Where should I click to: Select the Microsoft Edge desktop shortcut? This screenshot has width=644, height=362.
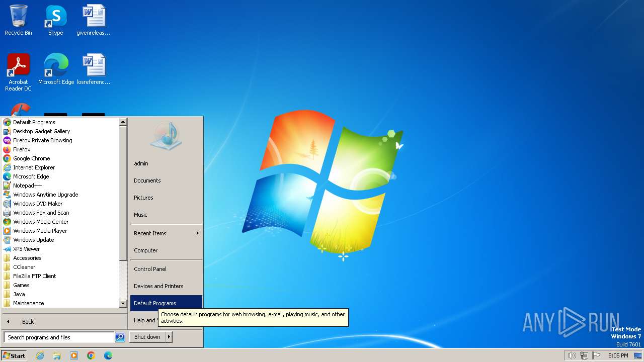(56, 69)
